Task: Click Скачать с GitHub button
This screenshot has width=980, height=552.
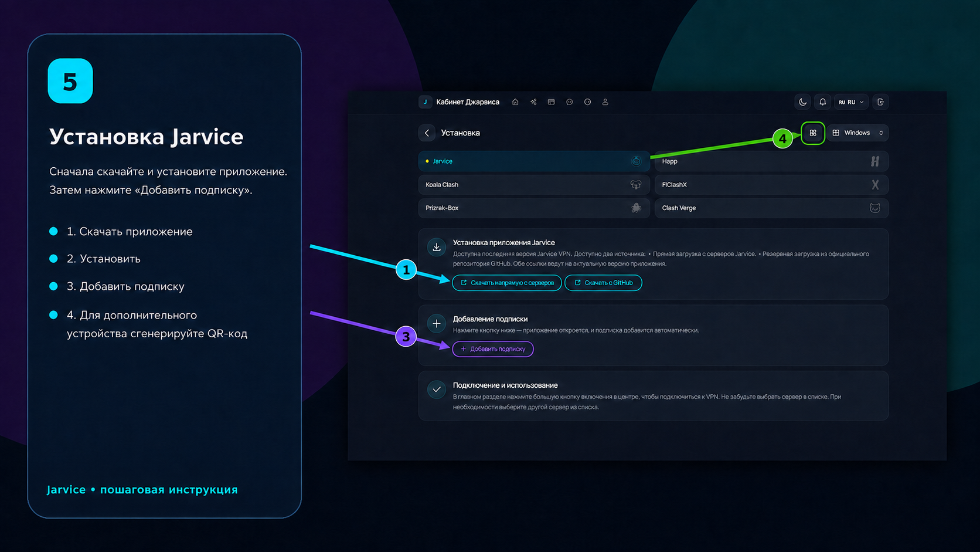Action: point(603,283)
